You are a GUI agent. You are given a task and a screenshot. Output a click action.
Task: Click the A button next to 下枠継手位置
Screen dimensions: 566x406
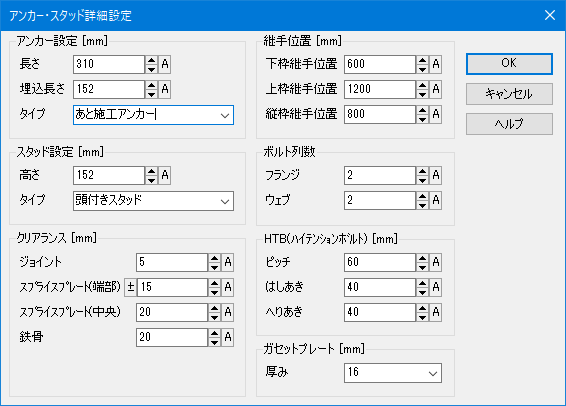pyautogui.click(x=436, y=65)
